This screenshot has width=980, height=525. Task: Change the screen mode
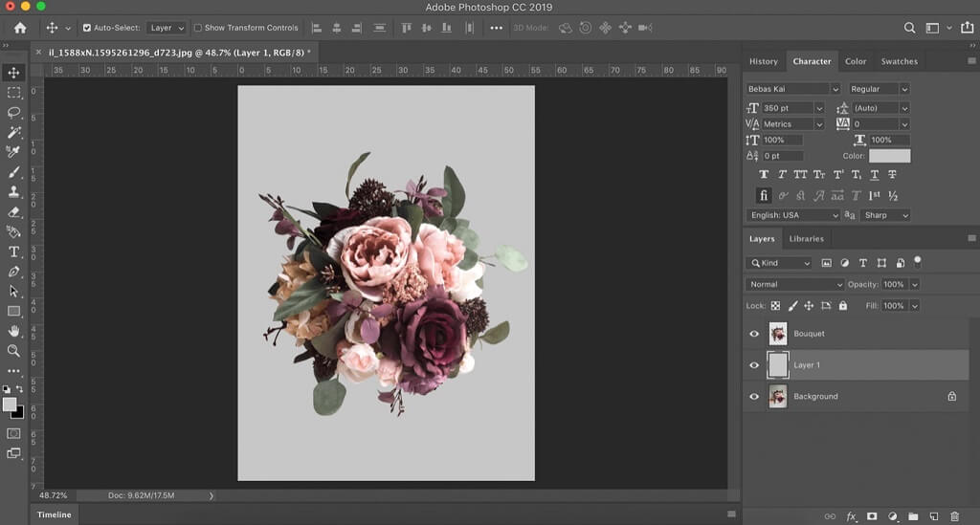13,453
